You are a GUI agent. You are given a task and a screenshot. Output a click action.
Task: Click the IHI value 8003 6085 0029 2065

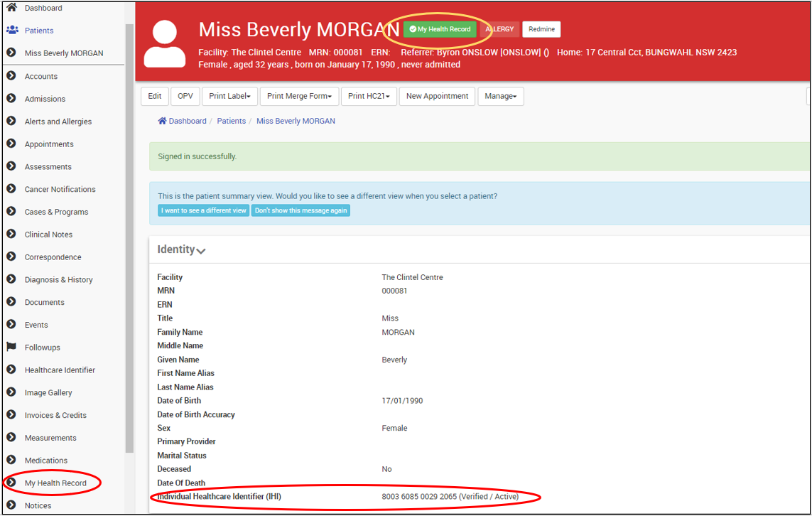pyautogui.click(x=419, y=497)
